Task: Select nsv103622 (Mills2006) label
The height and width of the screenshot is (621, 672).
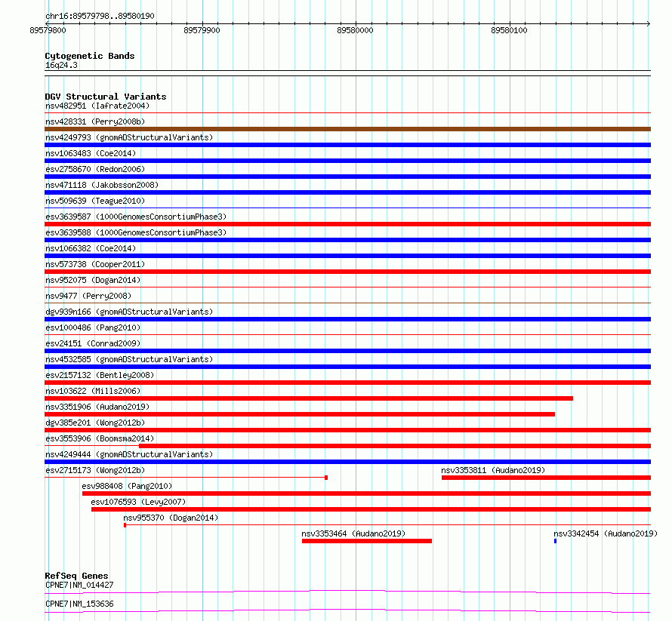Action: (93, 391)
